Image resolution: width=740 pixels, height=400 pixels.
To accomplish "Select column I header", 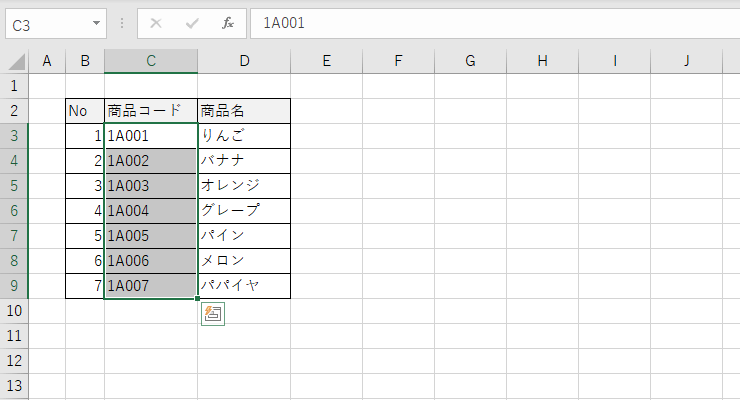I will pyautogui.click(x=614, y=61).
